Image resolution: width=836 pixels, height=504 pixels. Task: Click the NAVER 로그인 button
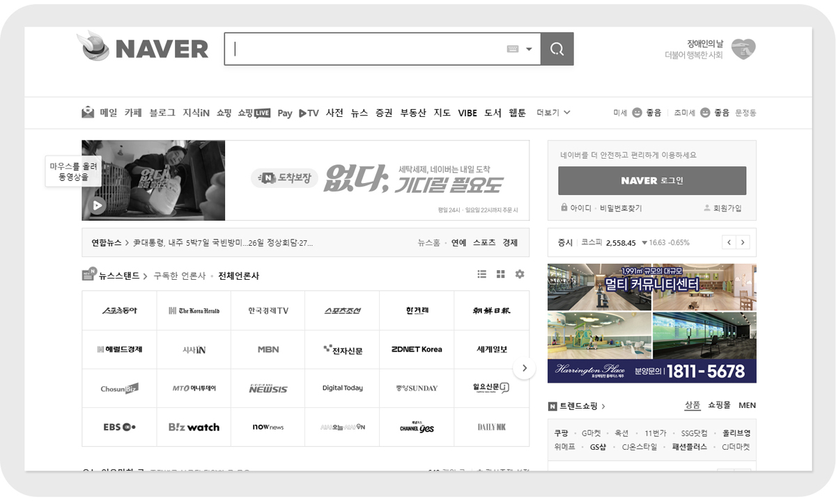[652, 180]
